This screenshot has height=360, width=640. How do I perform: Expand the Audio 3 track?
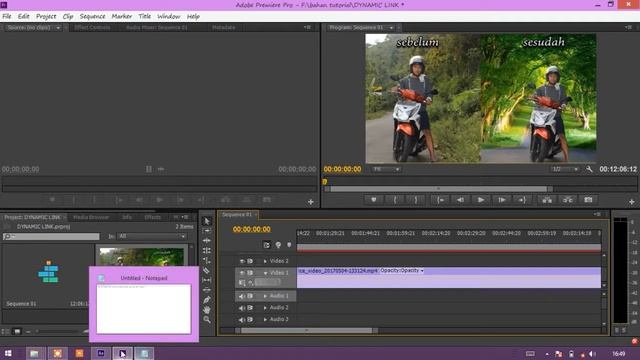pos(265,320)
